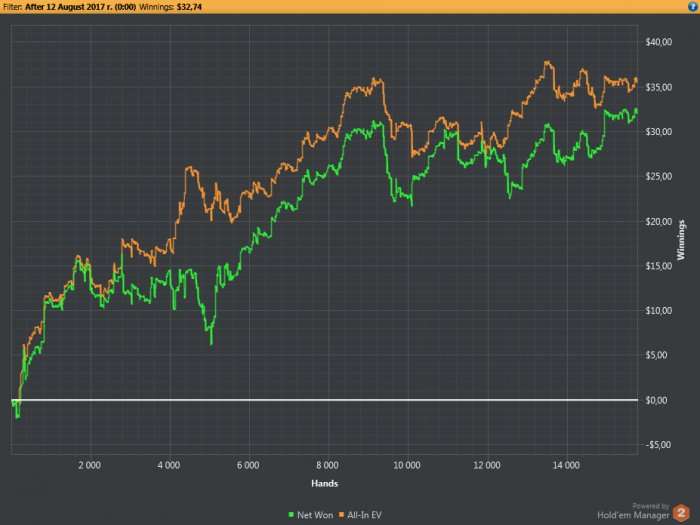Click the 10 000 hands x-axis label
Viewport: 700px width, 525px height.
click(407, 466)
